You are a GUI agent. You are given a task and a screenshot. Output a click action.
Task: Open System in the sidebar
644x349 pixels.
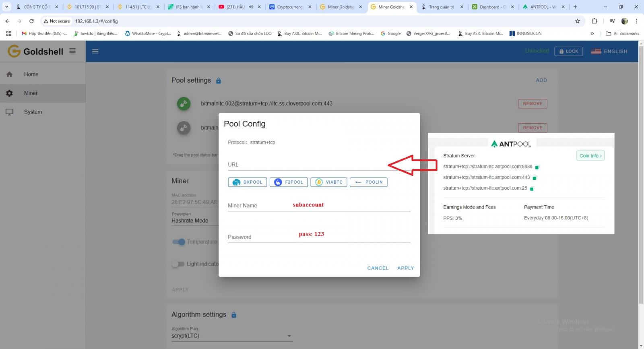click(x=43, y=112)
